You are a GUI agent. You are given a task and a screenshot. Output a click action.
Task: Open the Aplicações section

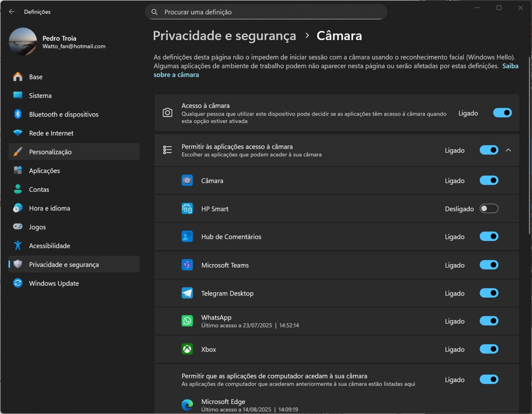(74, 171)
